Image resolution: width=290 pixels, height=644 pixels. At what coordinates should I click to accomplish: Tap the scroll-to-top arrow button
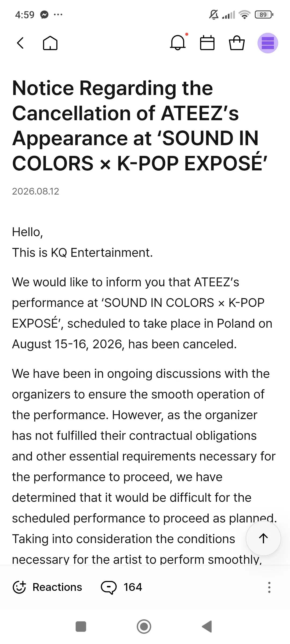pos(263,538)
